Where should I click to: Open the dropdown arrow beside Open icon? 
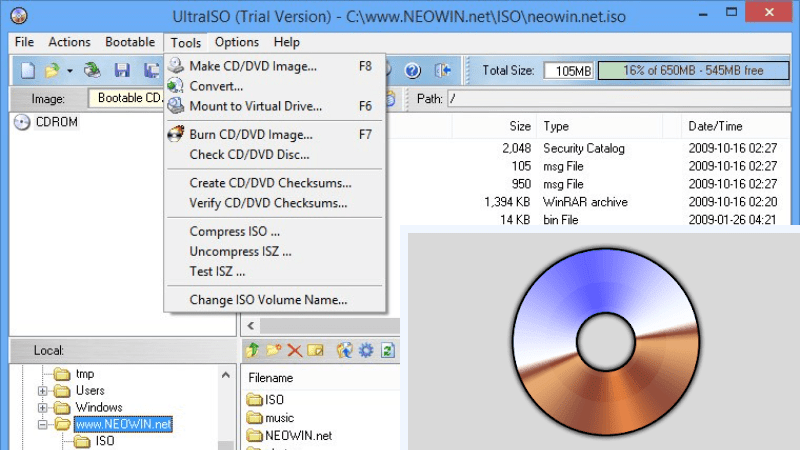pyautogui.click(x=70, y=71)
